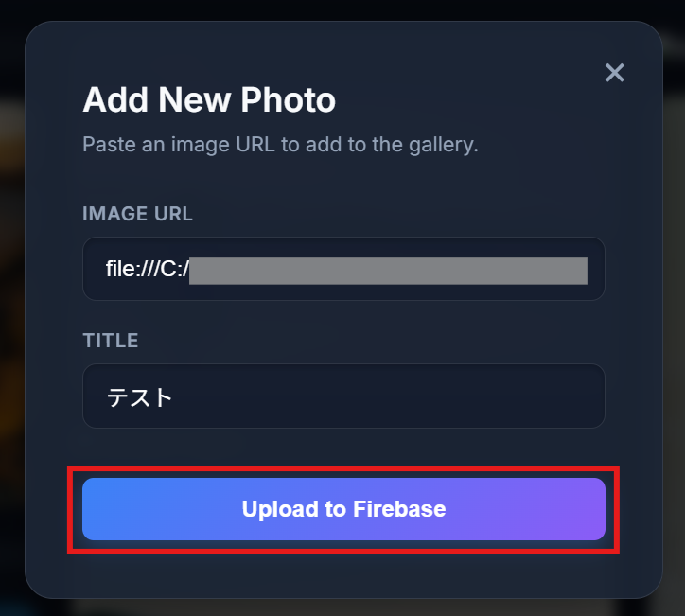Click the 'Paste an image URL' description text
This screenshot has width=685, height=616.
point(280,145)
